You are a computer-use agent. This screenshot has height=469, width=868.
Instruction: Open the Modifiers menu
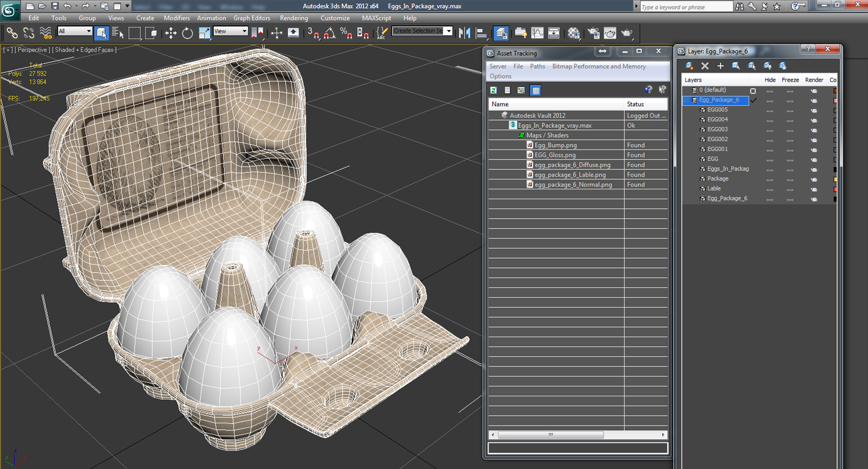[177, 18]
